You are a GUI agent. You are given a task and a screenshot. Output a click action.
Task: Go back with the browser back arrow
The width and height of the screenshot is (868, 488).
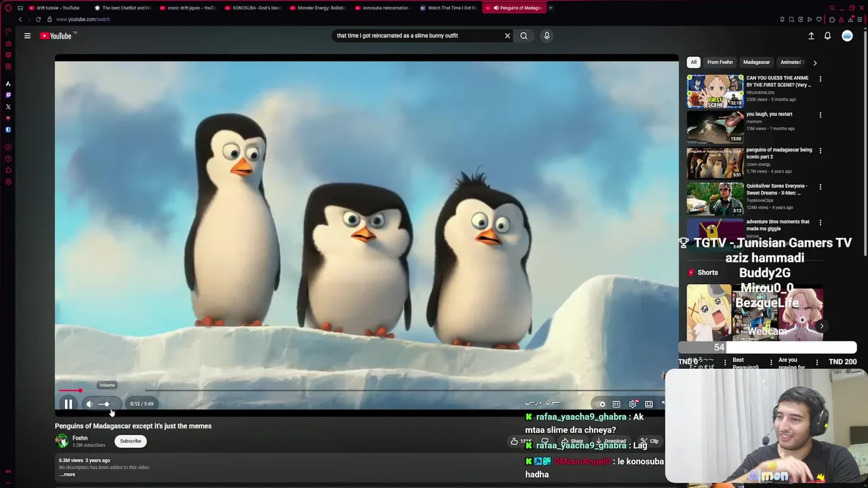click(x=20, y=20)
